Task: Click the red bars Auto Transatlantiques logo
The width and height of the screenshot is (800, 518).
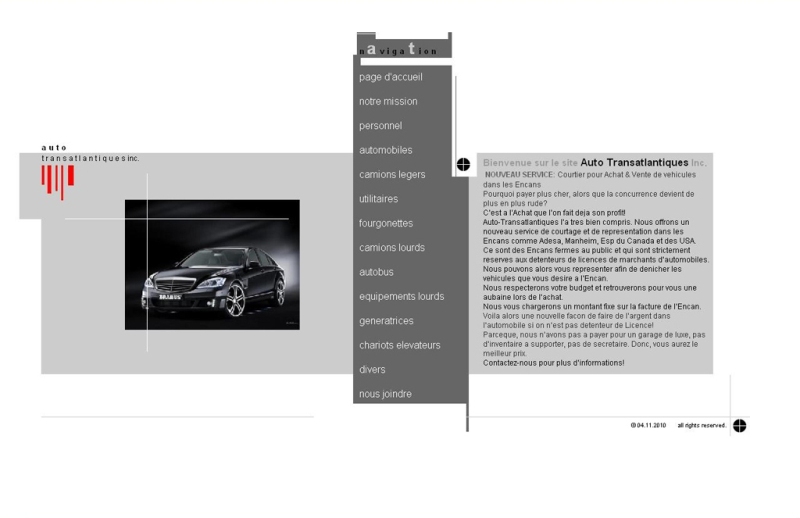Action: click(x=57, y=180)
